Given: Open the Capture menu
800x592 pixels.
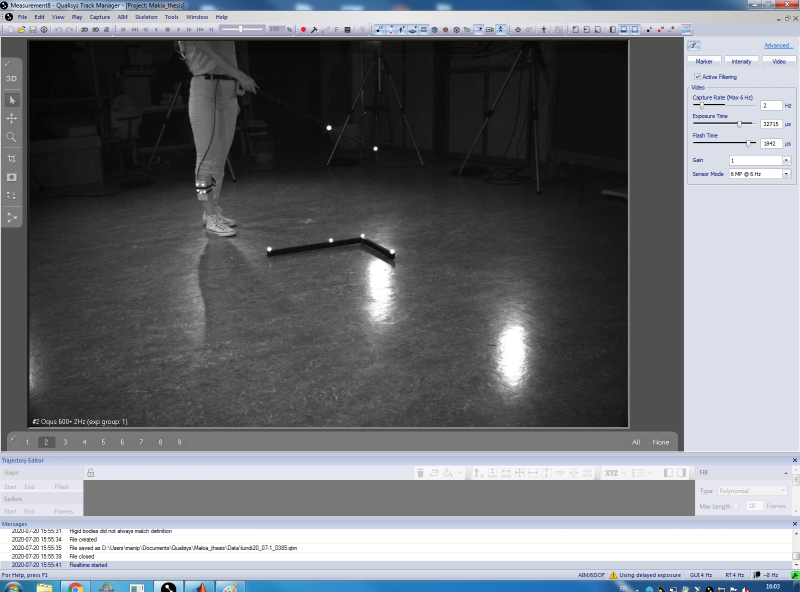Looking at the screenshot, I should 100,17.
